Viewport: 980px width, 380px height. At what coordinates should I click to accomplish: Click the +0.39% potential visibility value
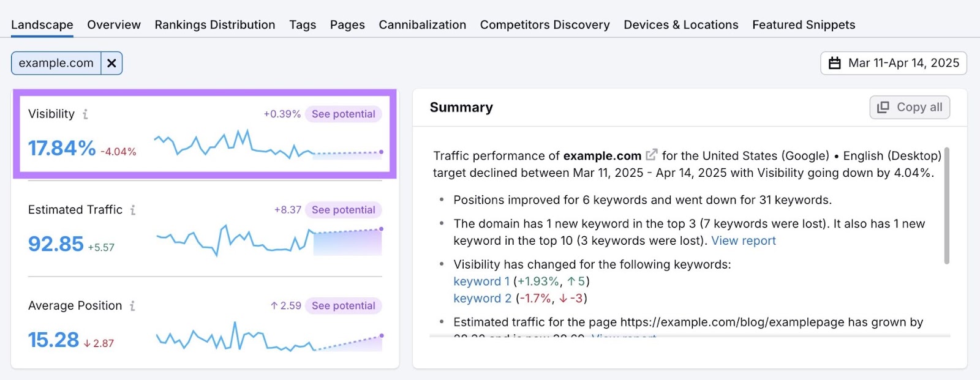pyautogui.click(x=282, y=114)
